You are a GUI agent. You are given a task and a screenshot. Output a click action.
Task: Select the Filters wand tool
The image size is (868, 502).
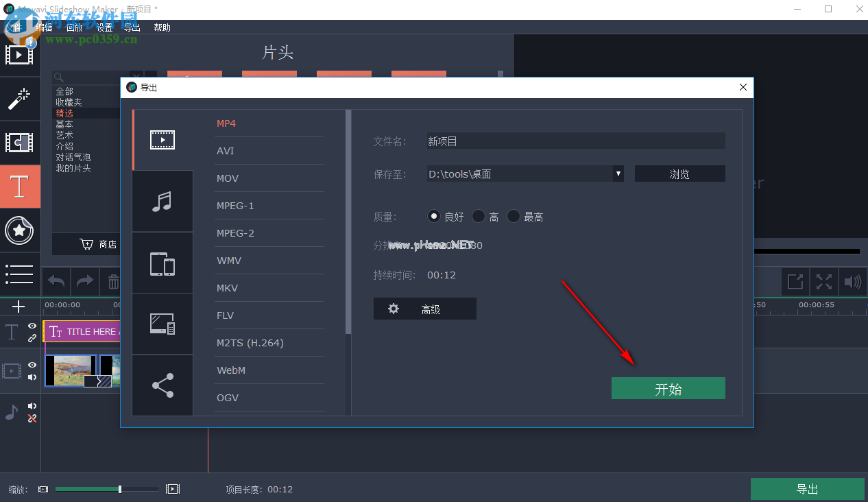pos(20,99)
